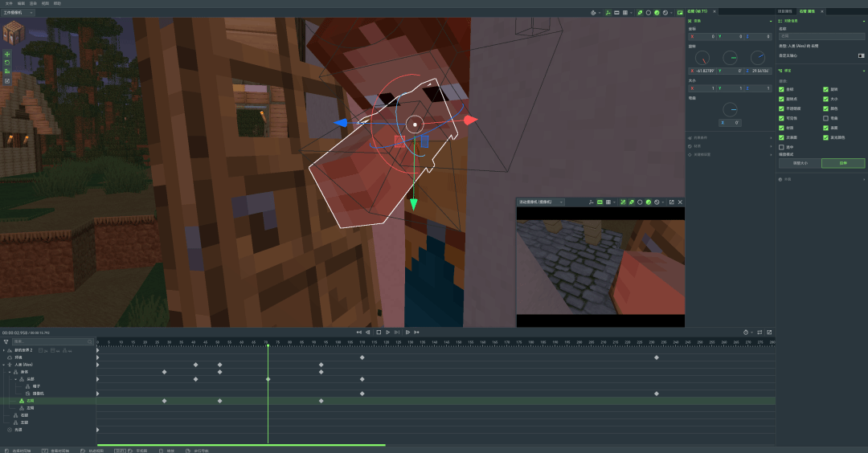
Task: Open the 编辑 (Edit) menu
Action: pos(21,3)
